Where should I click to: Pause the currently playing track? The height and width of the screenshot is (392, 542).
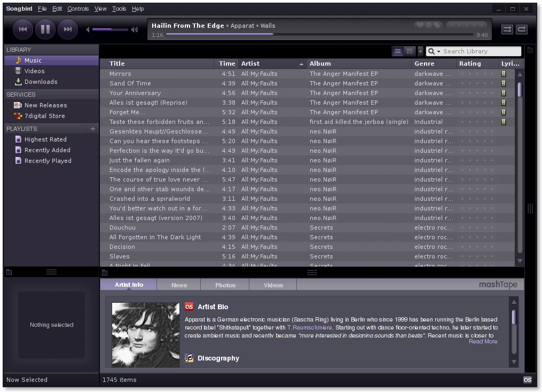pyautogui.click(x=45, y=29)
